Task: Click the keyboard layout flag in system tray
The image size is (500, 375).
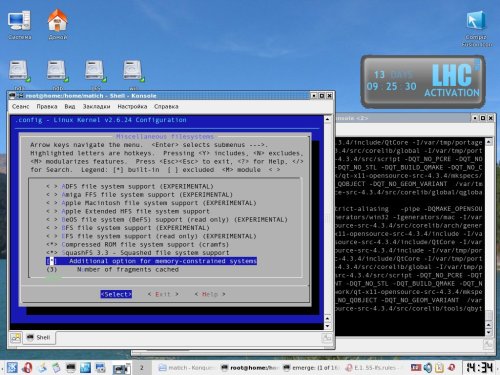Action: (416, 368)
